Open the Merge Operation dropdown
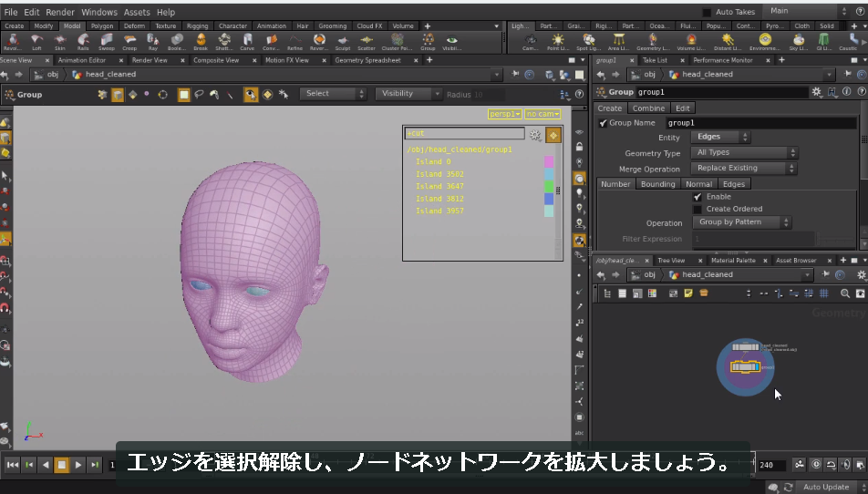This screenshot has width=868, height=494. coord(743,169)
